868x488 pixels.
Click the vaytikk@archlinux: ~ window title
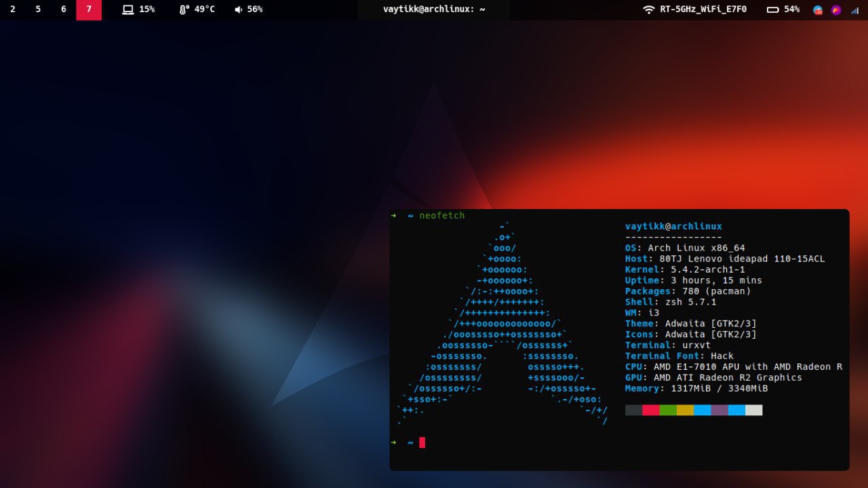(434, 10)
